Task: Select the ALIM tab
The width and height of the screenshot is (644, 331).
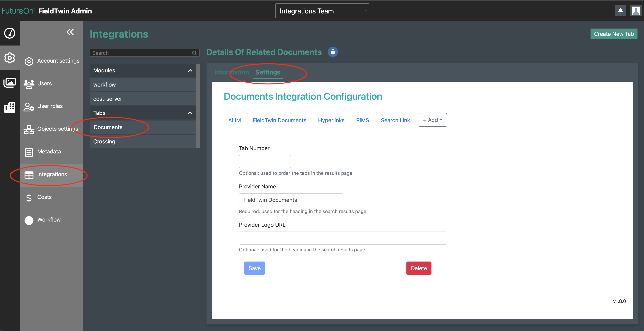Action: point(234,120)
